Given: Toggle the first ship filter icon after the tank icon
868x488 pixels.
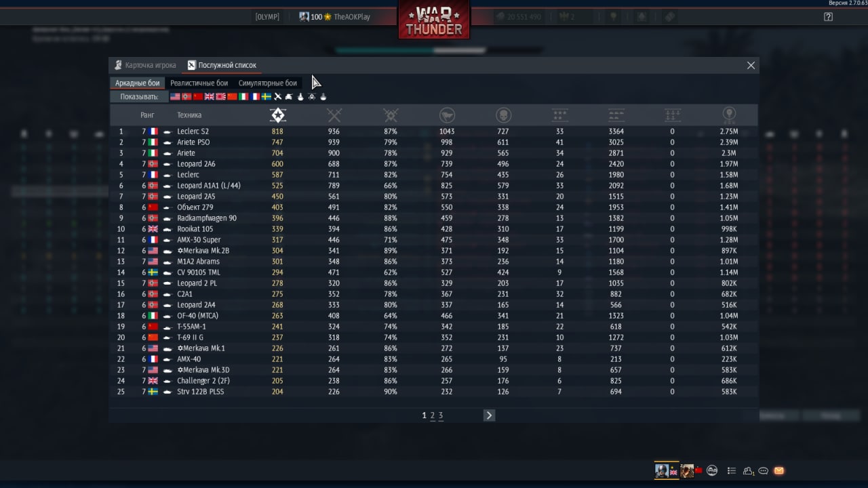Looking at the screenshot, I should (300, 96).
